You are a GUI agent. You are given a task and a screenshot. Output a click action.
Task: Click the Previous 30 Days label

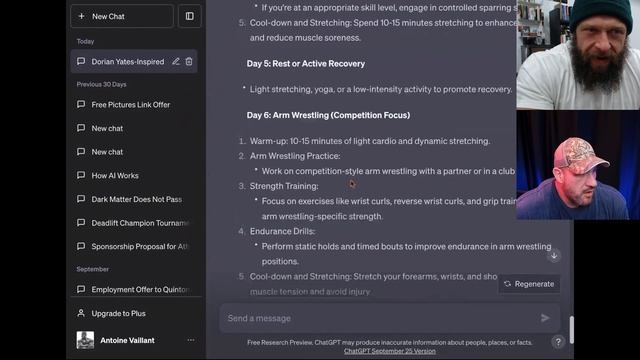tap(101, 84)
